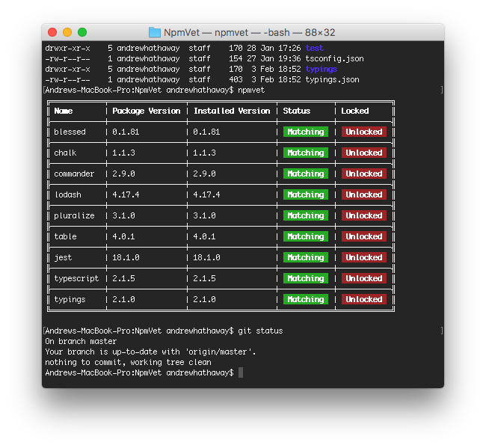This screenshot has width=486, height=448.
Task: Click the 'typescript' package name
Action: coord(76,278)
